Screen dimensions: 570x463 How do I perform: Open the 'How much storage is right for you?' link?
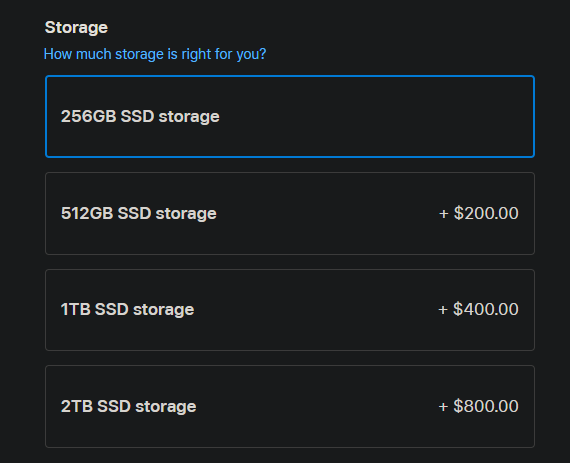point(155,54)
